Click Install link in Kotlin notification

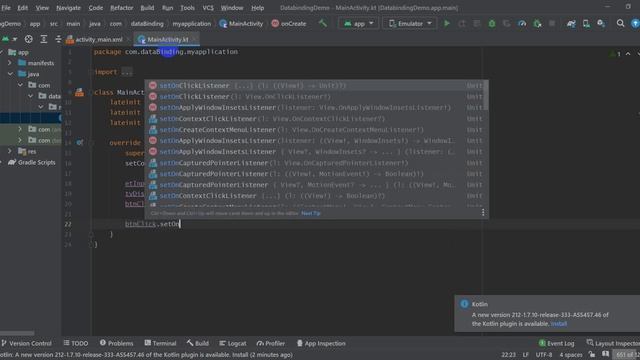(558, 324)
